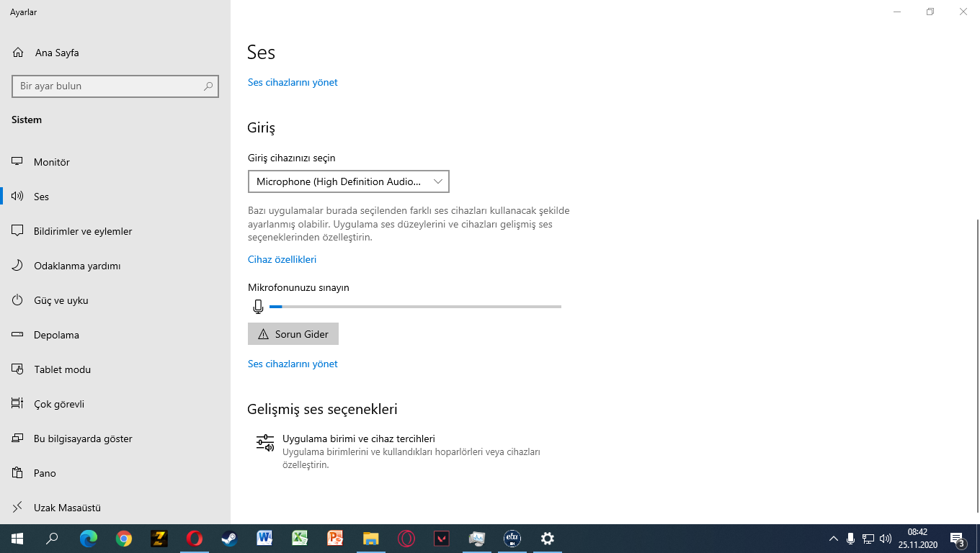
Task: Go to Odaklanma yardımı settings
Action: pyautogui.click(x=115, y=266)
